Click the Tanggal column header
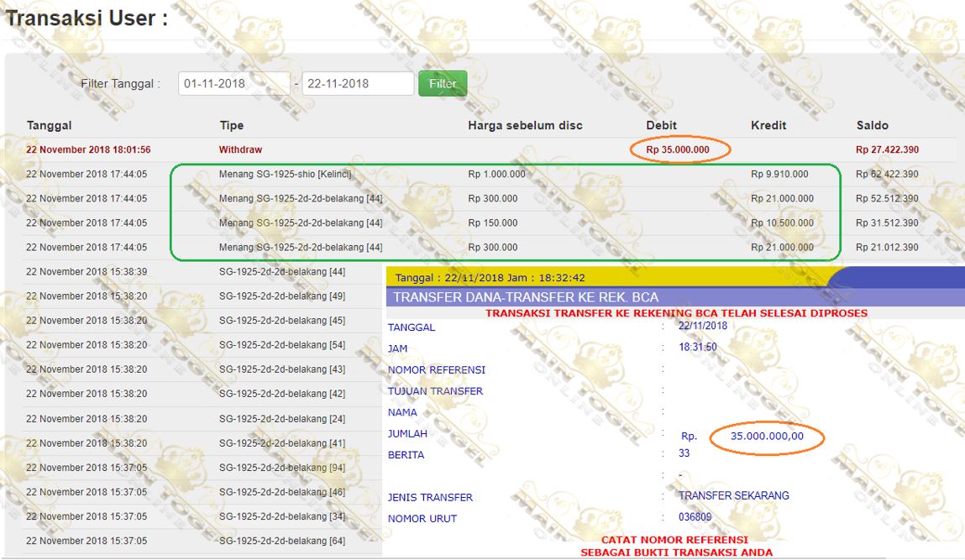The image size is (965, 560). tap(50, 126)
